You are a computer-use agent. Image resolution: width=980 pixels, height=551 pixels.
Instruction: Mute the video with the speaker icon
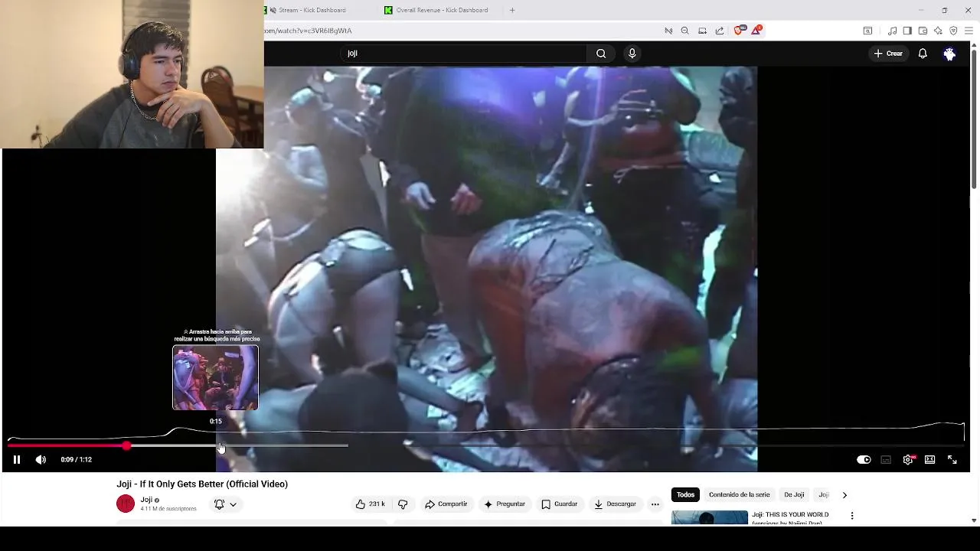coord(41,460)
